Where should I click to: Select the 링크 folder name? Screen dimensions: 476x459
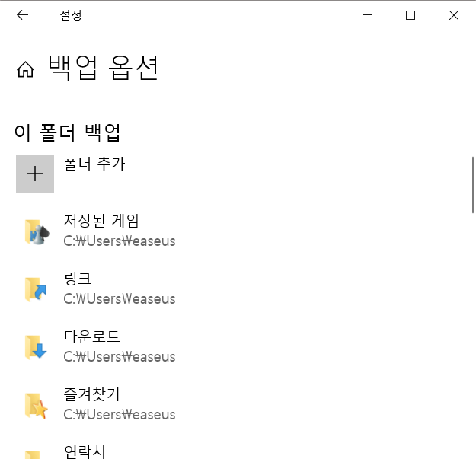click(78, 279)
